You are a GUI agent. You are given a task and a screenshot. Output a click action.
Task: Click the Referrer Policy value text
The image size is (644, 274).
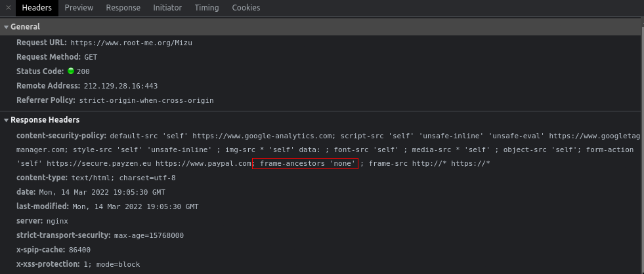pos(146,100)
